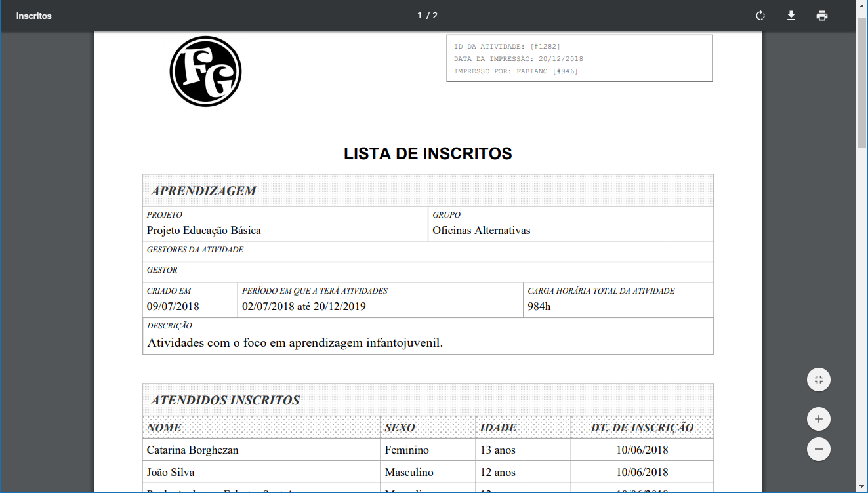Screen dimensions: 868x493
Task: Click period '02/07/2018 até 20/12/2019'
Action: [304, 306]
